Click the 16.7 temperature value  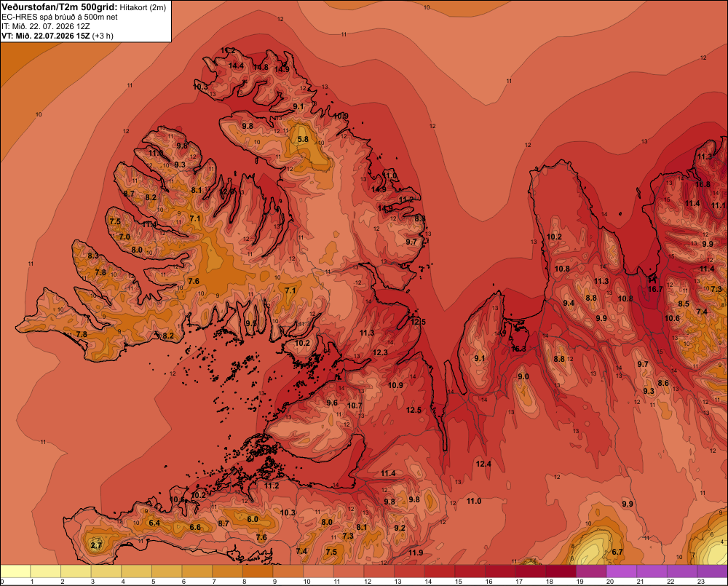point(655,289)
